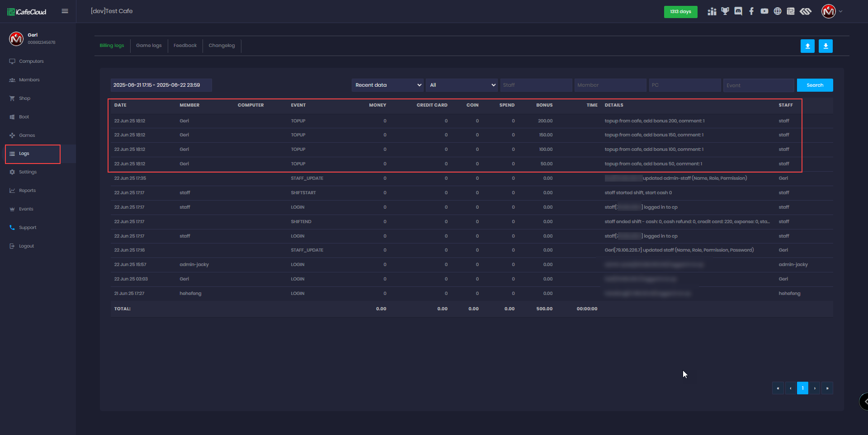Click the Staff filter input field
This screenshot has width=868, height=435.
(x=536, y=85)
